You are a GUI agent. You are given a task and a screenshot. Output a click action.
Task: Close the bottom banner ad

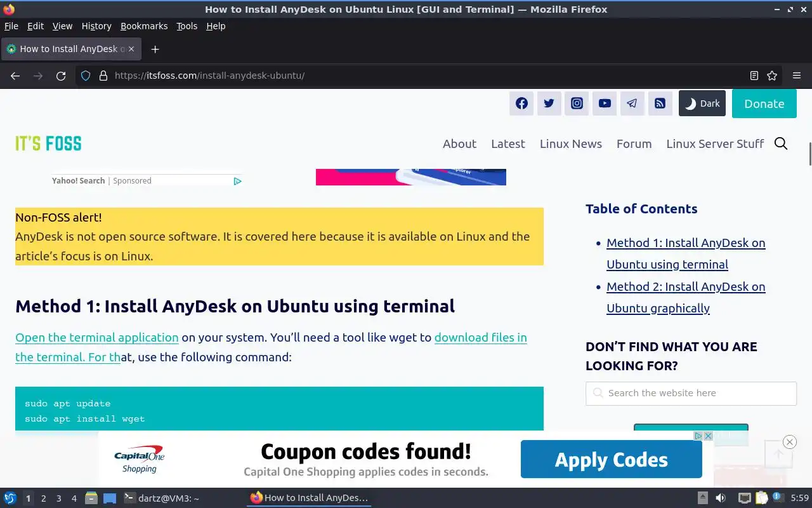(789, 442)
